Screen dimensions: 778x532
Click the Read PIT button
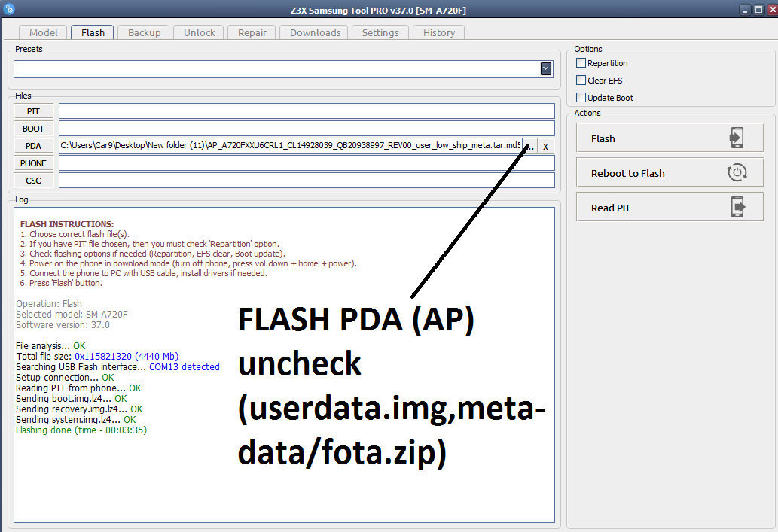[670, 207]
